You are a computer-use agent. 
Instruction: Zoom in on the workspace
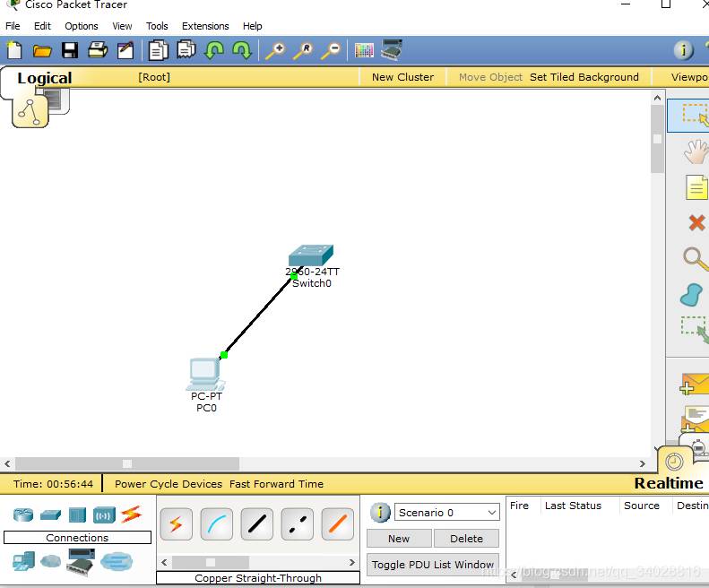click(x=275, y=51)
